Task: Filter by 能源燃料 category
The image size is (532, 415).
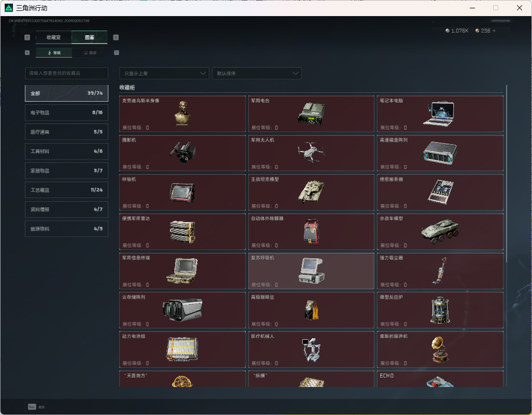Action: 66,229
